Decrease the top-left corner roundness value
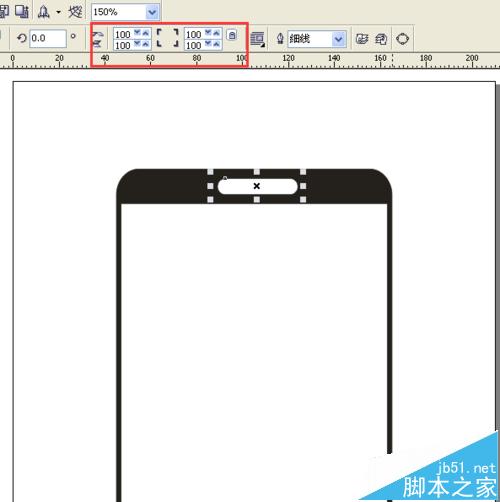 coord(137,33)
